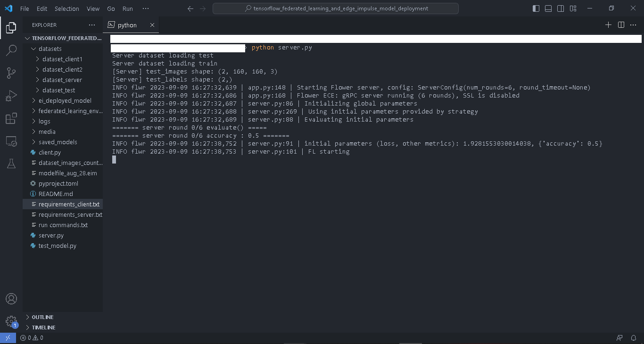Click the remote window indicator in status bar
644x344 pixels.
[8, 338]
